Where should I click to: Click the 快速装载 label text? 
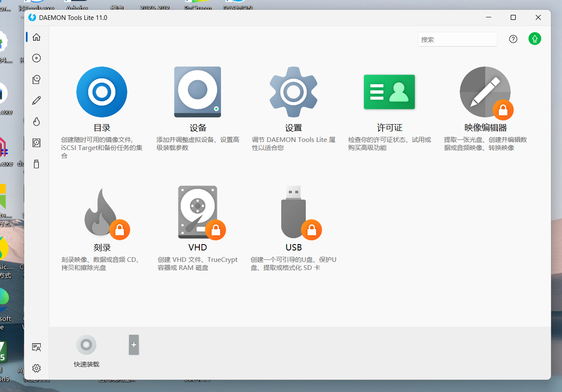[87, 364]
